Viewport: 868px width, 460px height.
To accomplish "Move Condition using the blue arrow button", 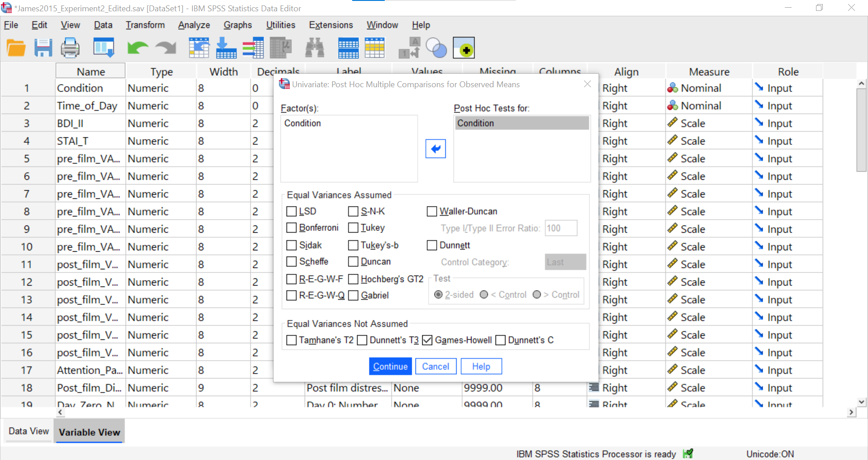I will coord(436,149).
